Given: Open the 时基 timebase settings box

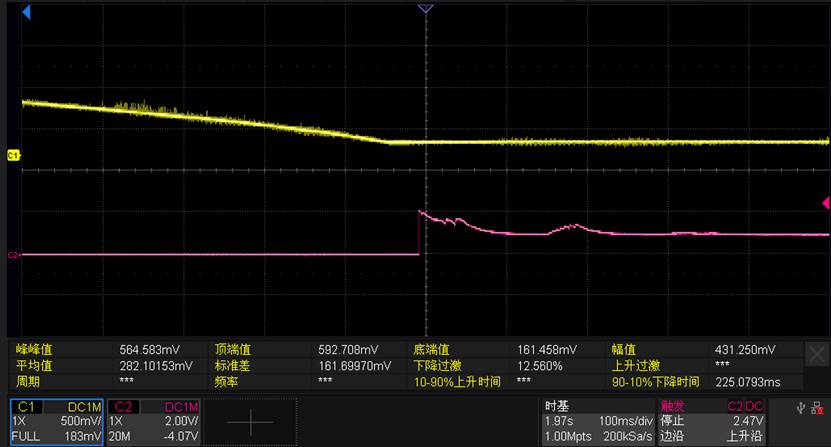Looking at the screenshot, I should pos(598,422).
